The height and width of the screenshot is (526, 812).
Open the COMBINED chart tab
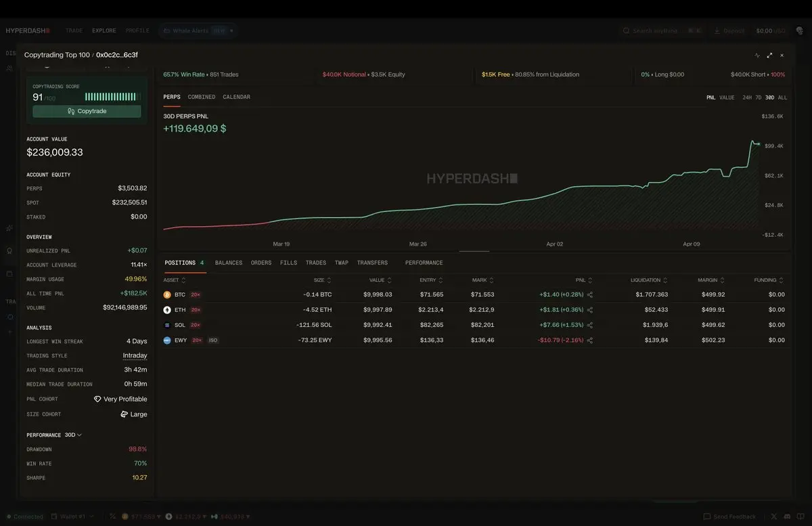click(x=202, y=97)
